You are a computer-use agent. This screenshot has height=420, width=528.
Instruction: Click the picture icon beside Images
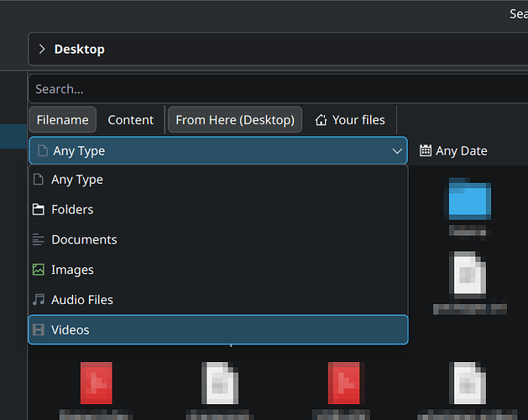pyautogui.click(x=38, y=270)
